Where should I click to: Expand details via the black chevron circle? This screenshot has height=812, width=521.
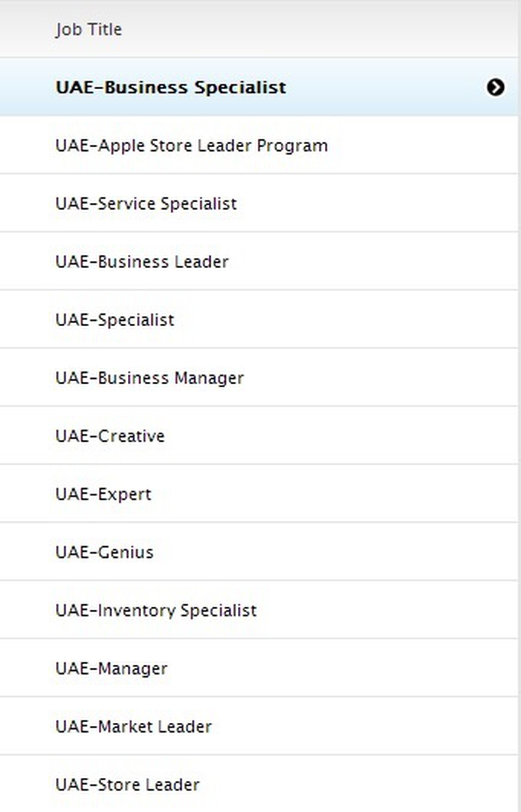[495, 87]
